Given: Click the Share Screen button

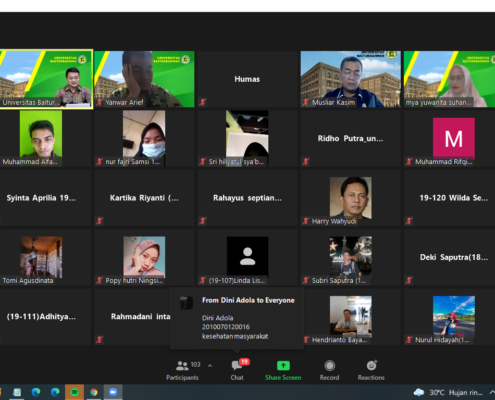Looking at the screenshot, I should click(283, 370).
